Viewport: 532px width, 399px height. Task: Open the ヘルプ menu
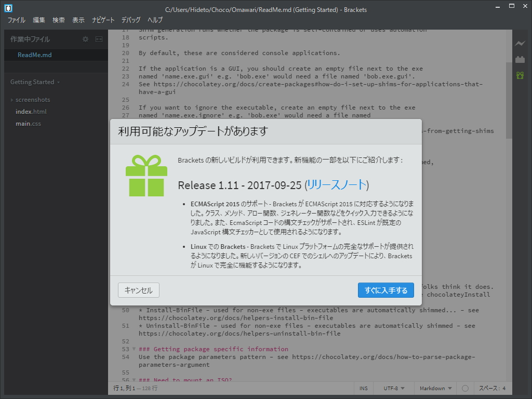(156, 20)
